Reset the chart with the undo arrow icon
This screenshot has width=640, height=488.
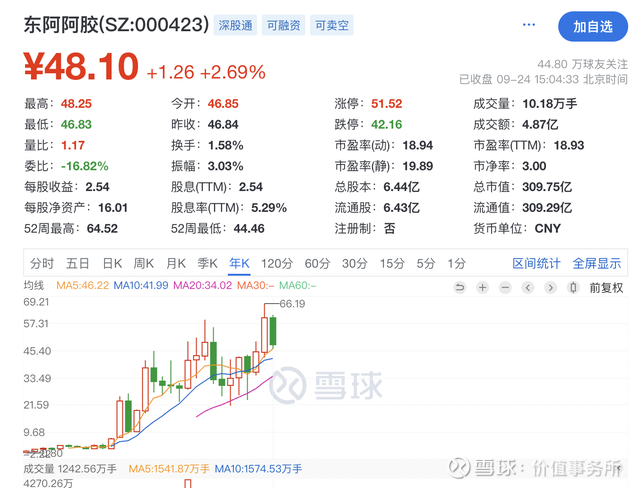[x=460, y=288]
